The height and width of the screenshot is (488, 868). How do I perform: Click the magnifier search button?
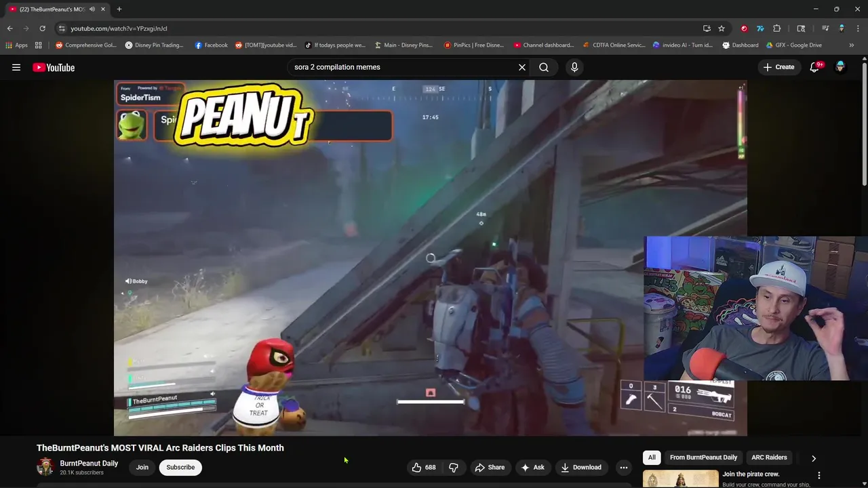[544, 67]
